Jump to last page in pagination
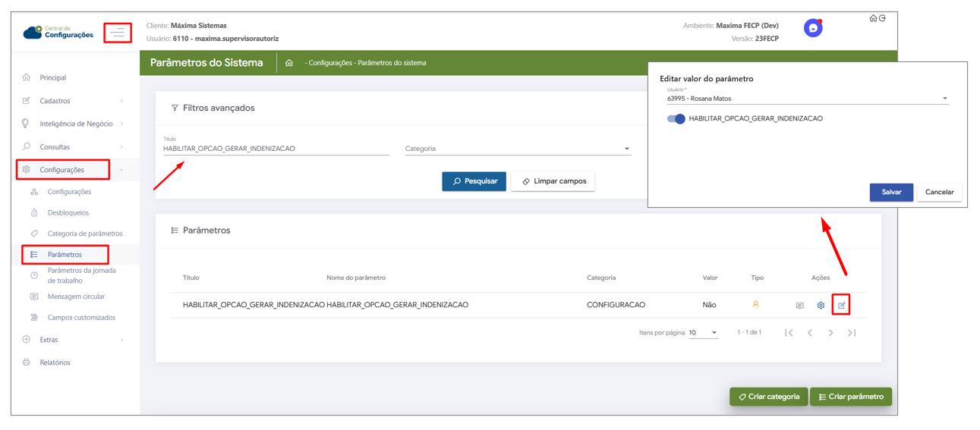The width and height of the screenshot is (980, 430). click(x=852, y=333)
